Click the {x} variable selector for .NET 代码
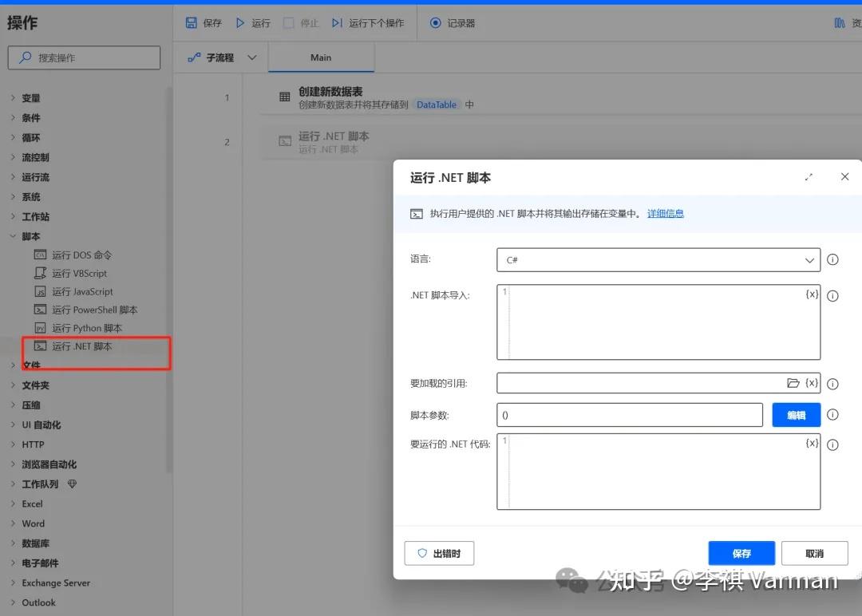This screenshot has height=616, width=862. point(812,444)
